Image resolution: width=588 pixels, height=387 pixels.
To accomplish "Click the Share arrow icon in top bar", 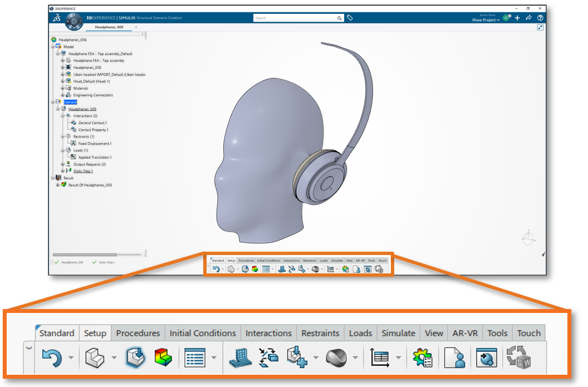I will click(528, 18).
